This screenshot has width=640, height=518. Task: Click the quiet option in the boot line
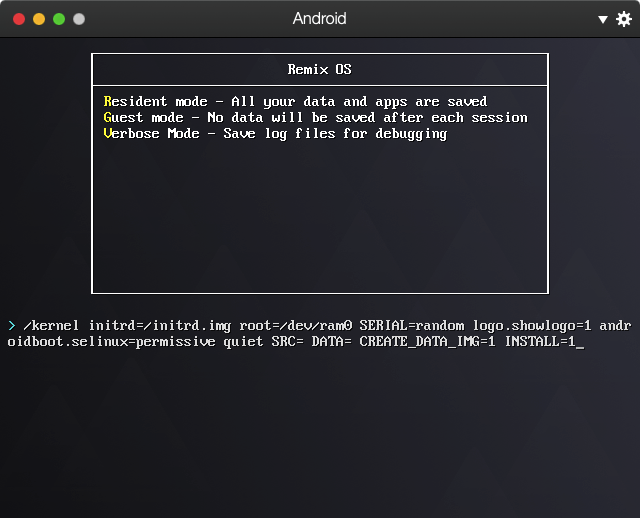pos(243,342)
